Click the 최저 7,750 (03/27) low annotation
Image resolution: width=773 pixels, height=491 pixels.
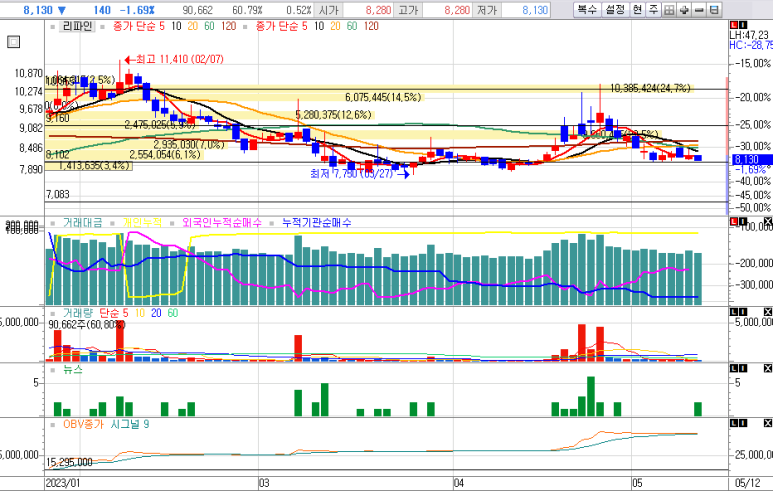359,174
